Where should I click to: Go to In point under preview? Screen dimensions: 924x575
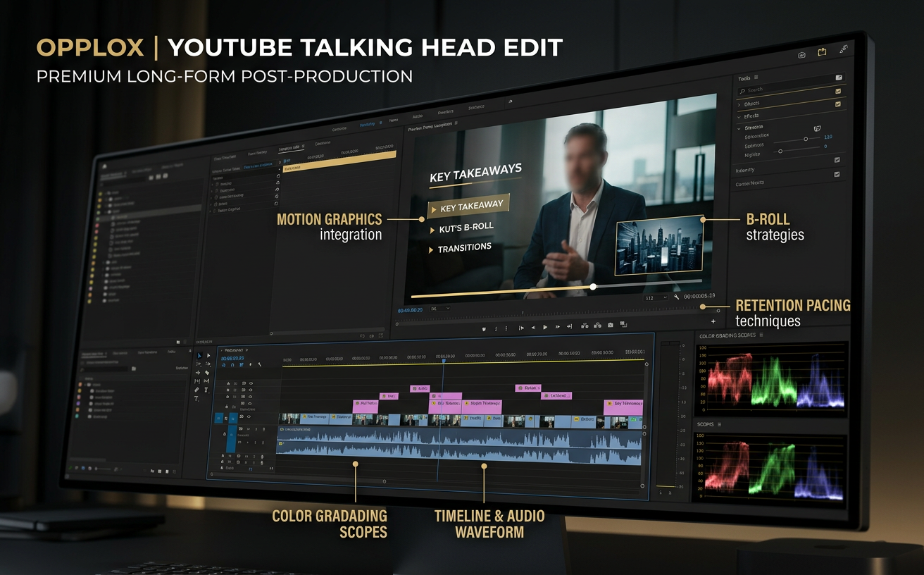tap(521, 328)
